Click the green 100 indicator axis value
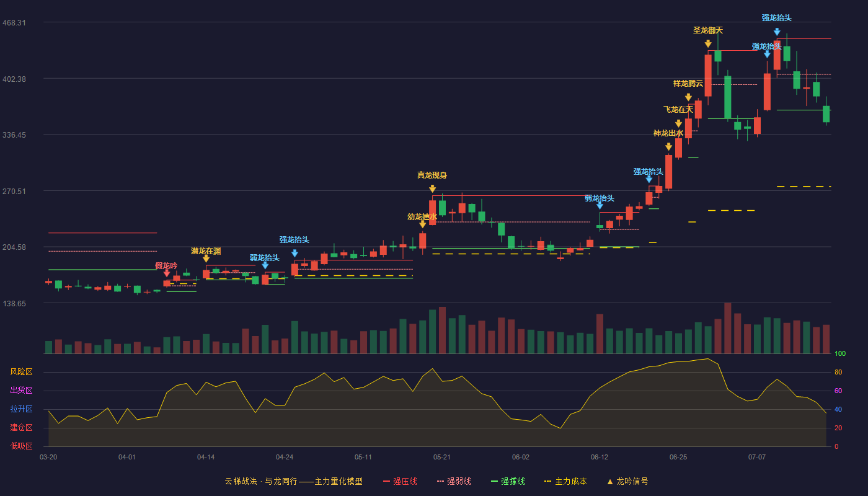Image resolution: width=868 pixels, height=496 pixels. click(840, 353)
